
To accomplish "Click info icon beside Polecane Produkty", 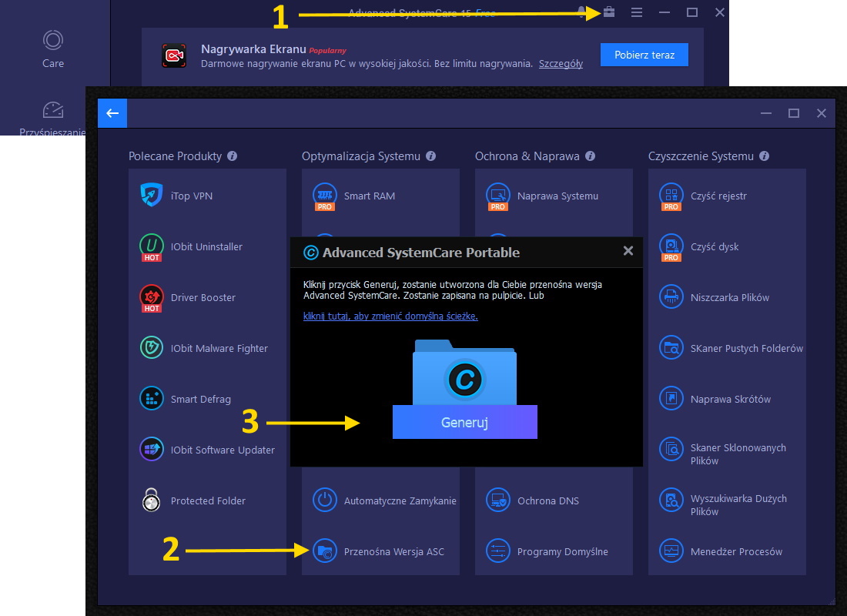I will (x=233, y=156).
